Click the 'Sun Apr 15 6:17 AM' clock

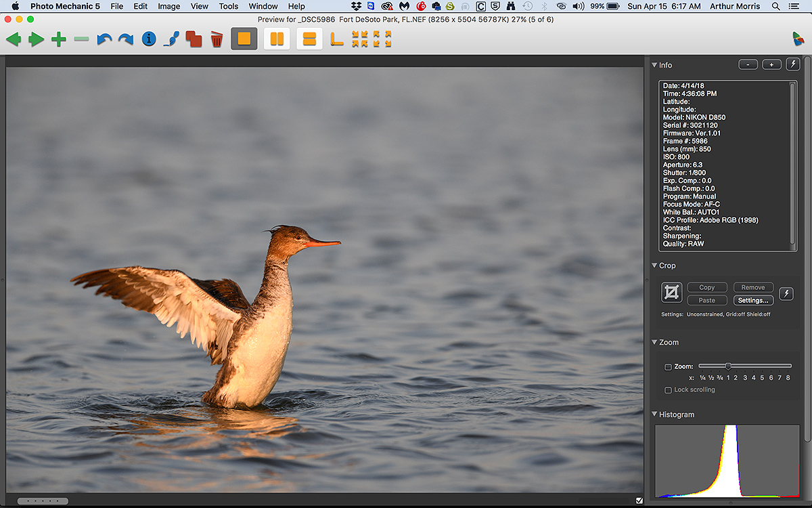(x=664, y=6)
